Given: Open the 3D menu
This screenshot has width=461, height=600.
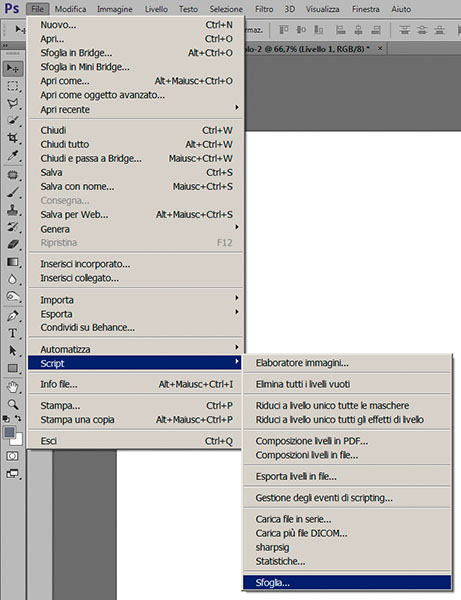Looking at the screenshot, I should pos(290,9).
